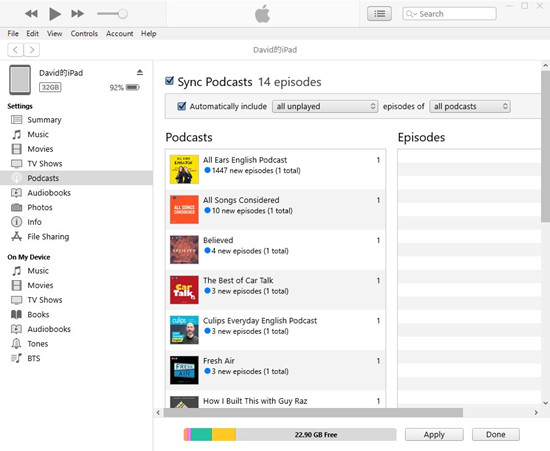550x451 pixels.
Task: Open Info settings
Action: 76,222
